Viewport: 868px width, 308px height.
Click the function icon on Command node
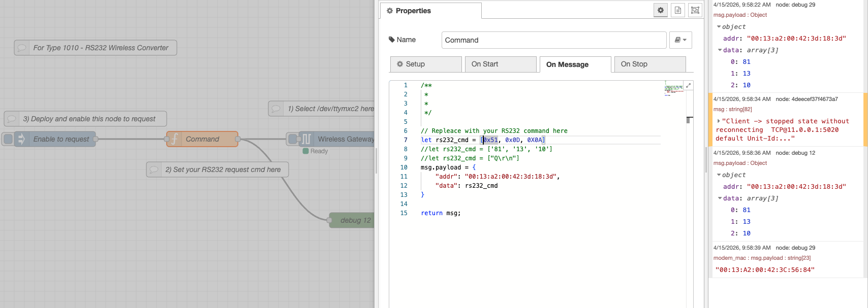174,139
